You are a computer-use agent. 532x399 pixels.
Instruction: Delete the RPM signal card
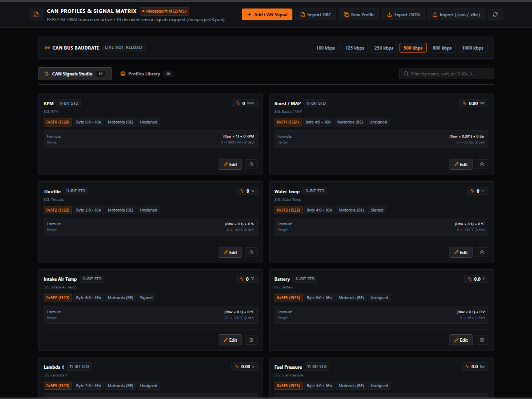pos(251,164)
